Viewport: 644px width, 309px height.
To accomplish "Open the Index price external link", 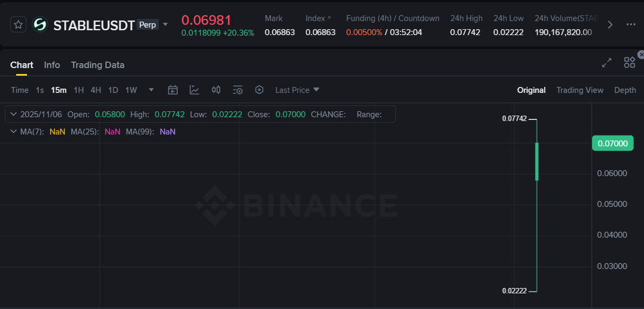I will pyautogui.click(x=329, y=18).
